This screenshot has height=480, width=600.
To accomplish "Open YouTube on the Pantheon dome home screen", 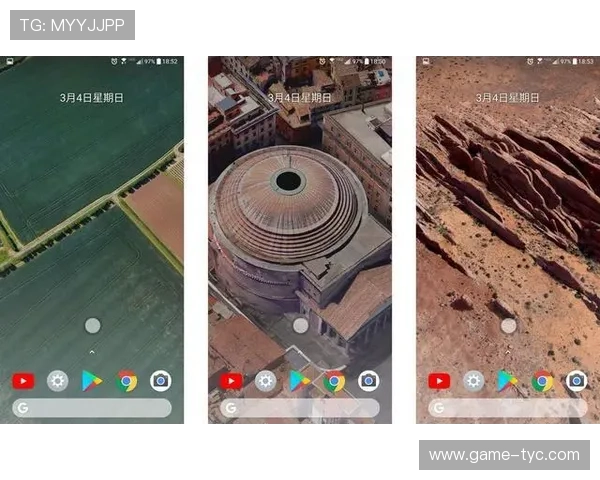I will (231, 381).
